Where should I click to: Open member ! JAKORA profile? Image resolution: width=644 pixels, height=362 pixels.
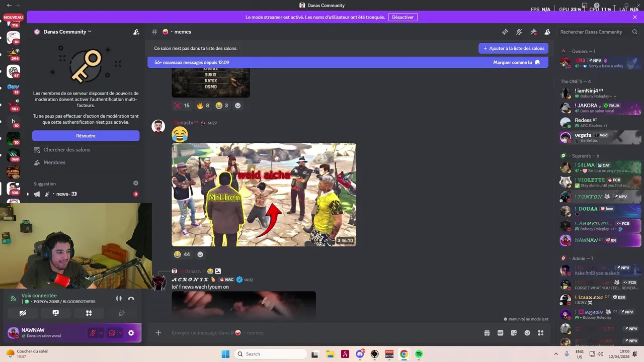600,108
